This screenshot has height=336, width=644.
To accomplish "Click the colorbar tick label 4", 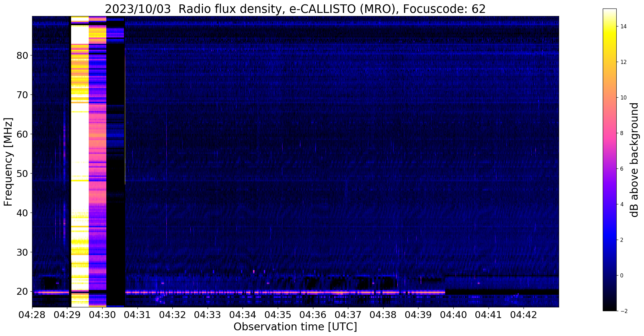I will tap(621, 205).
